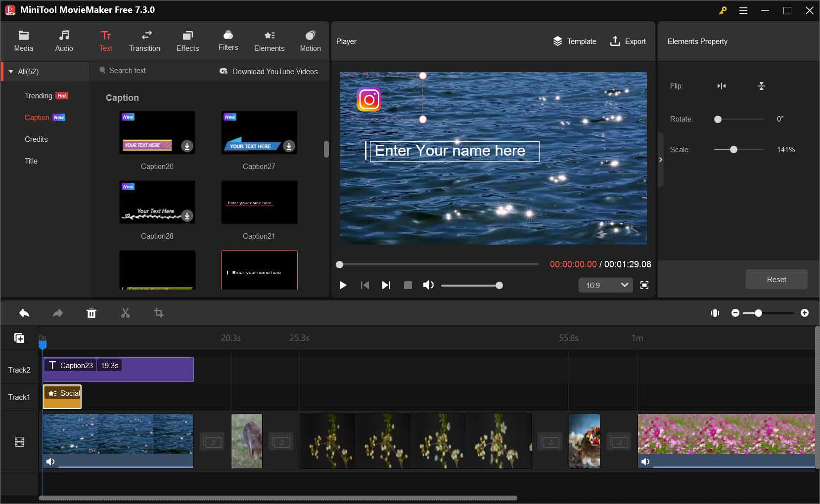
Task: Select the bird clip in timeline
Action: coord(247,441)
